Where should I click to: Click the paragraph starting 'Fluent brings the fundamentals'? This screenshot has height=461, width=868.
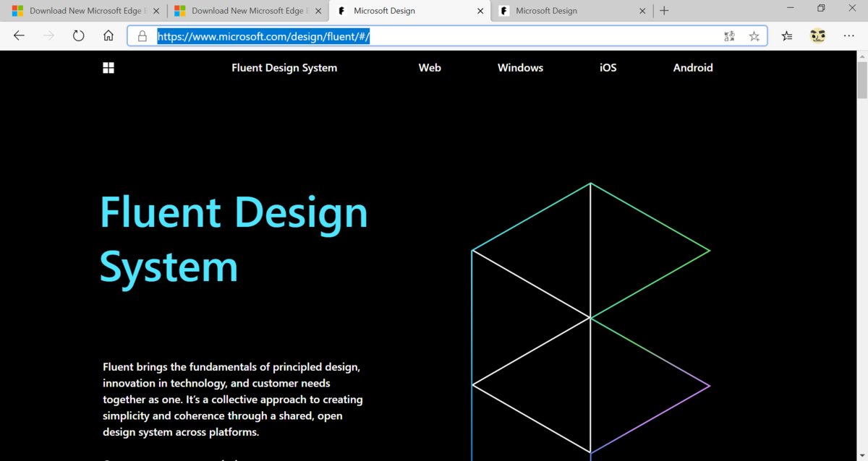click(x=233, y=400)
